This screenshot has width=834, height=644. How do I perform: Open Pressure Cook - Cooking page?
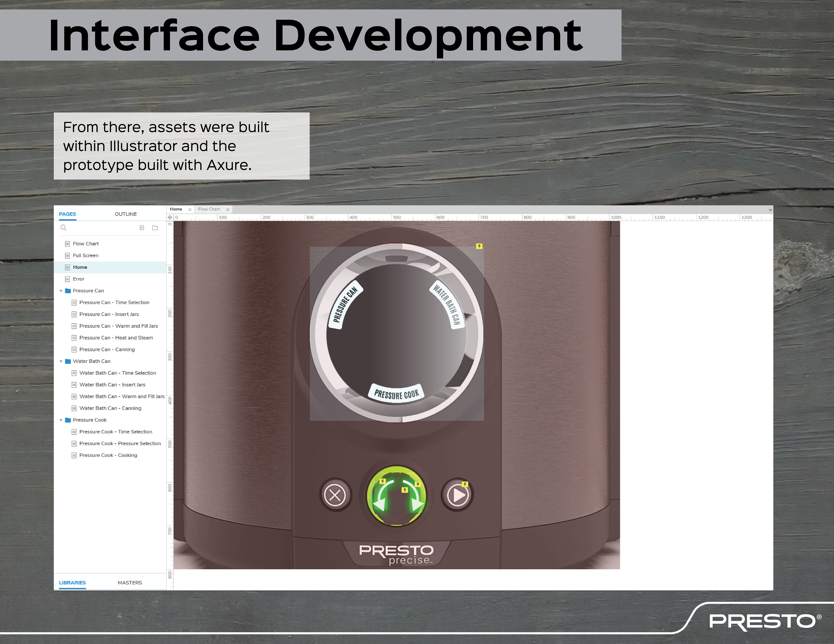(108, 455)
